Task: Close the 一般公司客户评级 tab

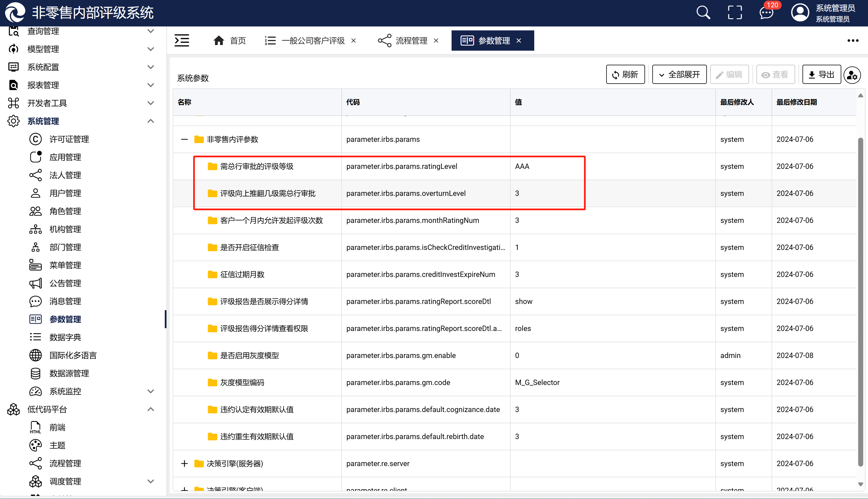Action: 353,41
